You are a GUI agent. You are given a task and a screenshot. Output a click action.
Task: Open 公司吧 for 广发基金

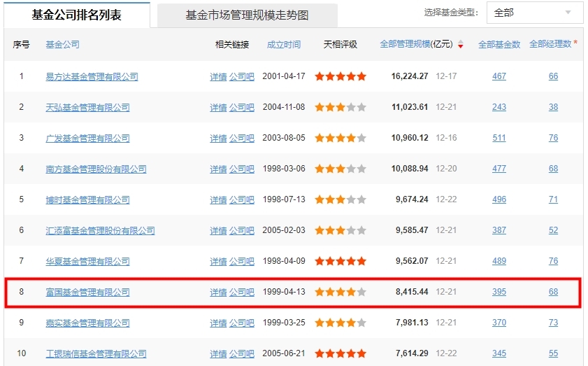[242, 138]
